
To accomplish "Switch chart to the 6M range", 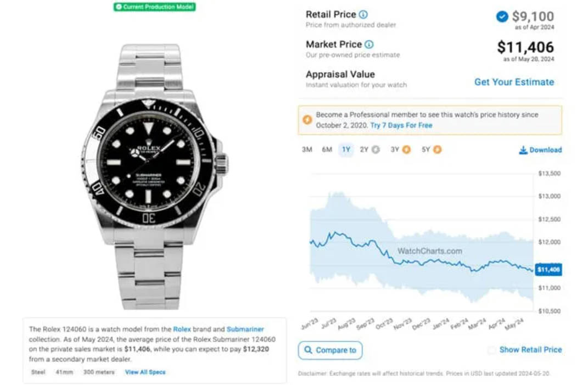I will pyautogui.click(x=327, y=150).
